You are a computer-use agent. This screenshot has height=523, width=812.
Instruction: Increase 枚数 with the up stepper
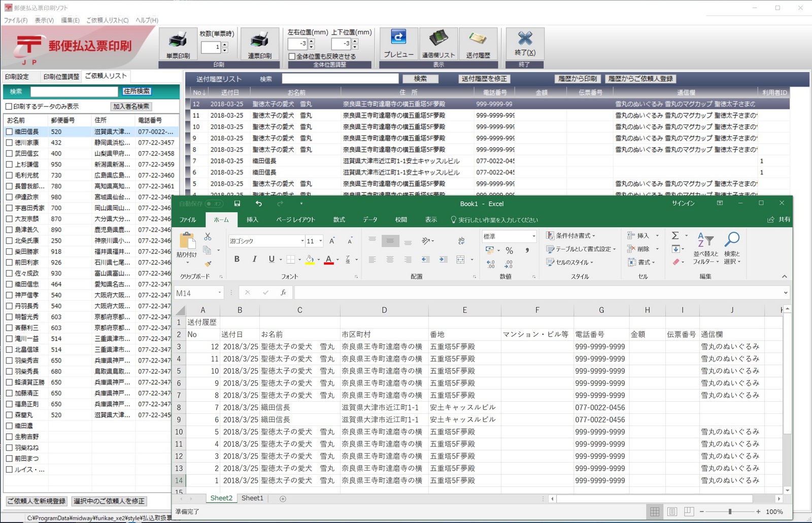[225, 45]
